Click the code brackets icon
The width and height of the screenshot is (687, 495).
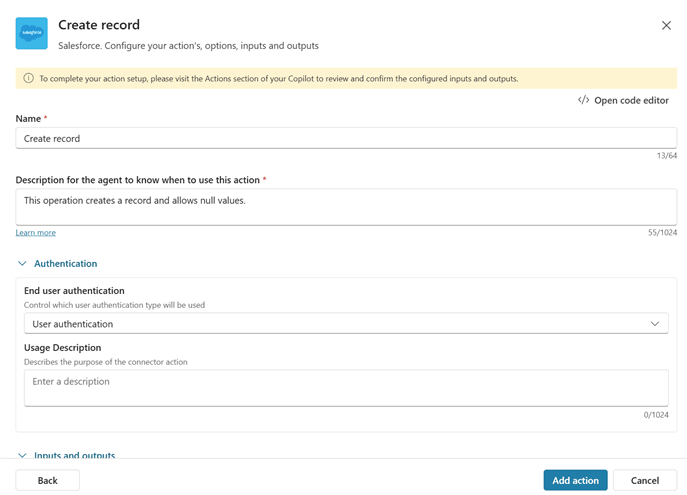(583, 100)
